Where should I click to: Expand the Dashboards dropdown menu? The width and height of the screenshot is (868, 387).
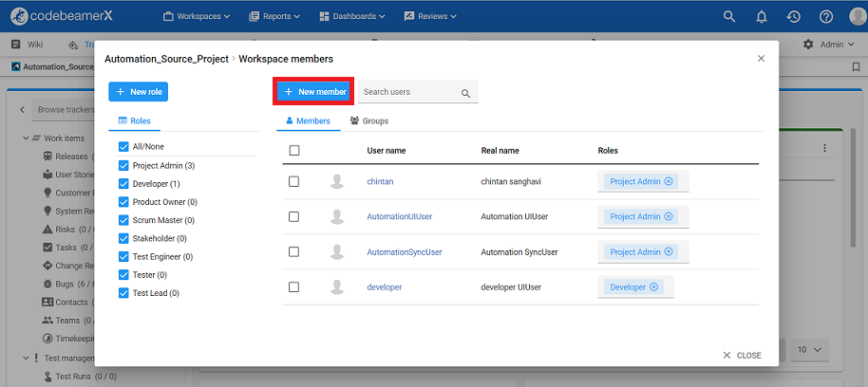[x=352, y=16]
